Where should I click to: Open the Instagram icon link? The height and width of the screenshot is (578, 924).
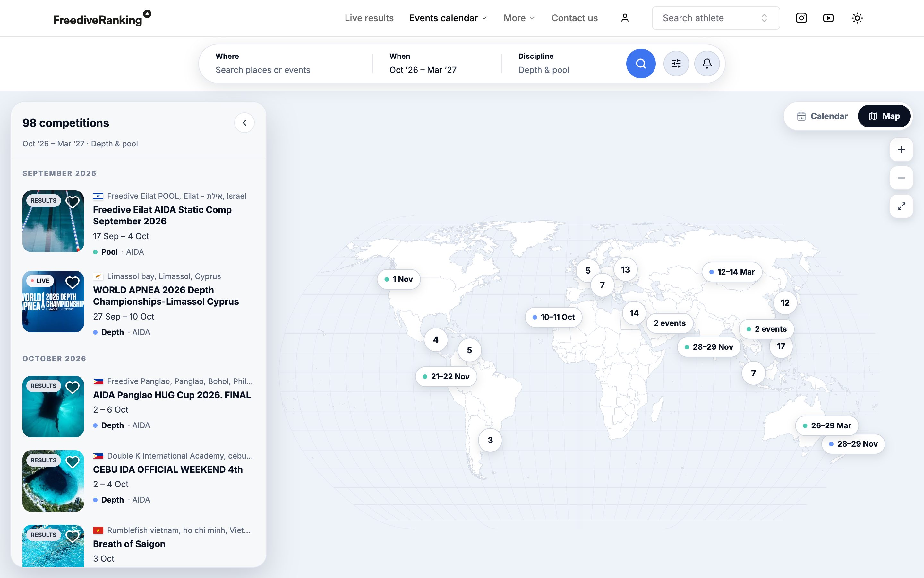801,18
